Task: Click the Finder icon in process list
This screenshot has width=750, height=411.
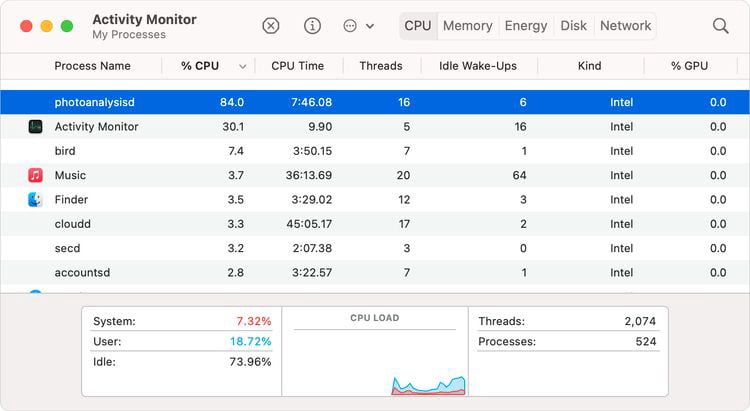Action: (35, 199)
